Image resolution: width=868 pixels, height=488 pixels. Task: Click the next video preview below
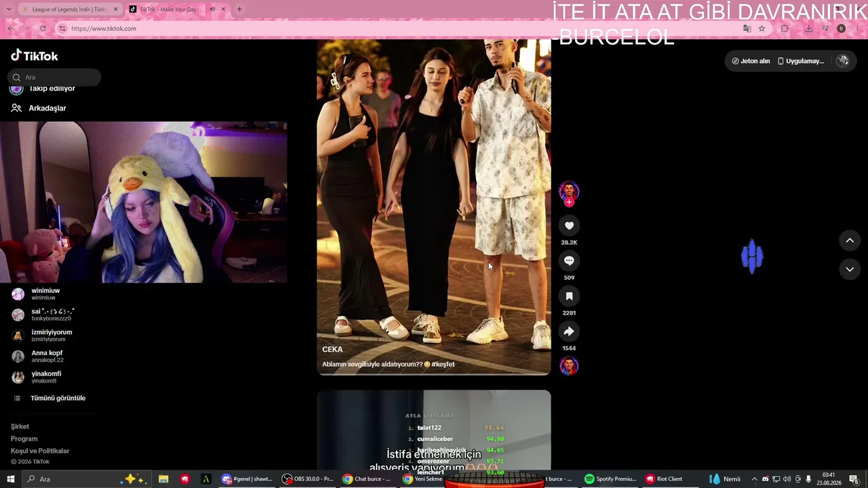click(x=434, y=430)
